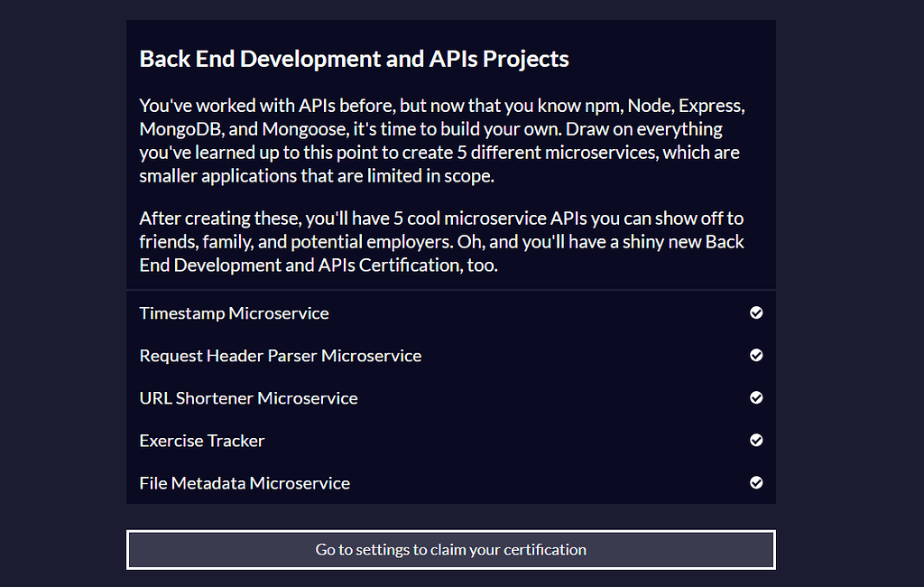Click the project list panel
Viewport: 924px width, 587px height.
point(451,397)
